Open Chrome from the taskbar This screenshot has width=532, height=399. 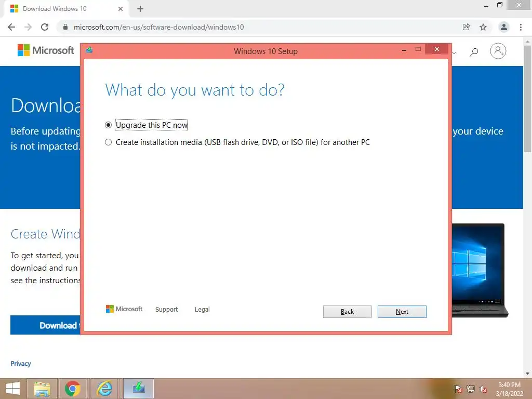pos(73,389)
